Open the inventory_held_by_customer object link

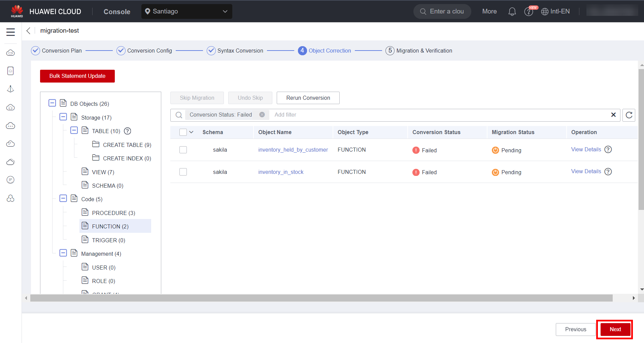(x=293, y=150)
